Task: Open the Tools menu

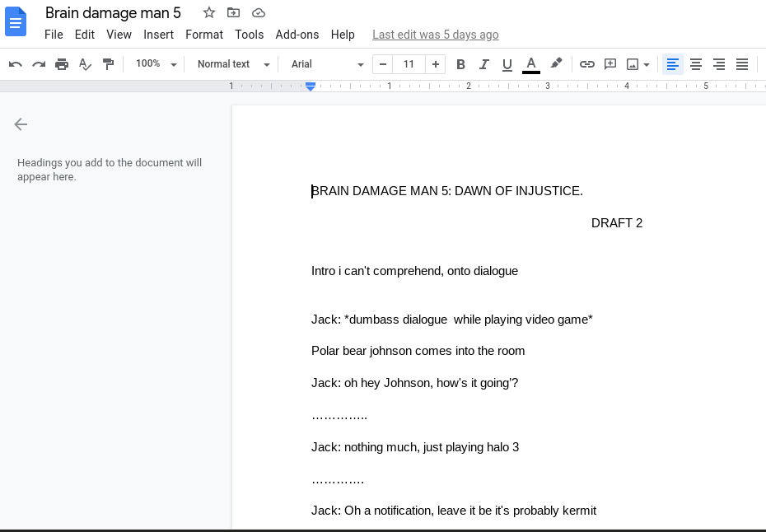Action: point(250,35)
